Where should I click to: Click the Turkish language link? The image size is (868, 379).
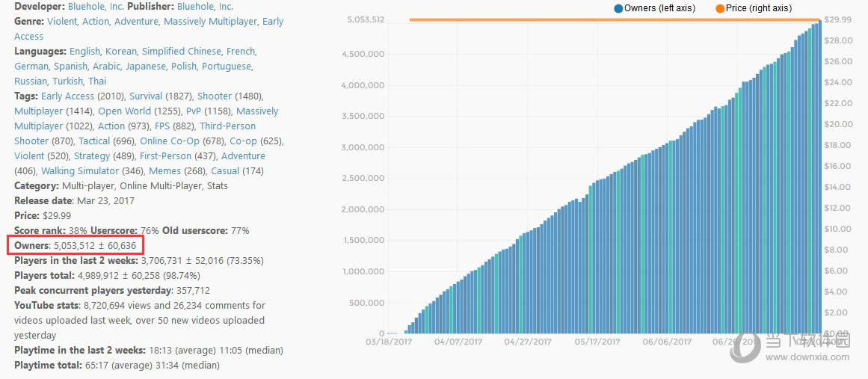67,81
